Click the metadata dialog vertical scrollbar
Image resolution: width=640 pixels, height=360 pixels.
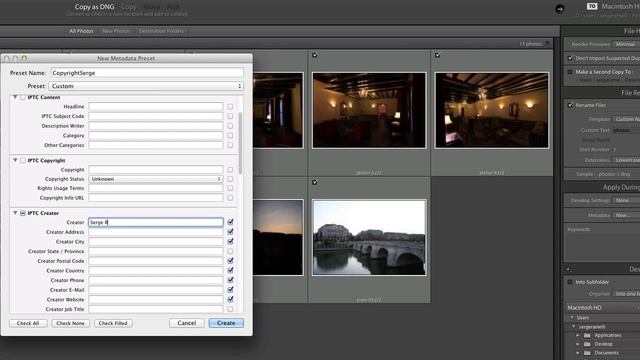click(x=240, y=143)
